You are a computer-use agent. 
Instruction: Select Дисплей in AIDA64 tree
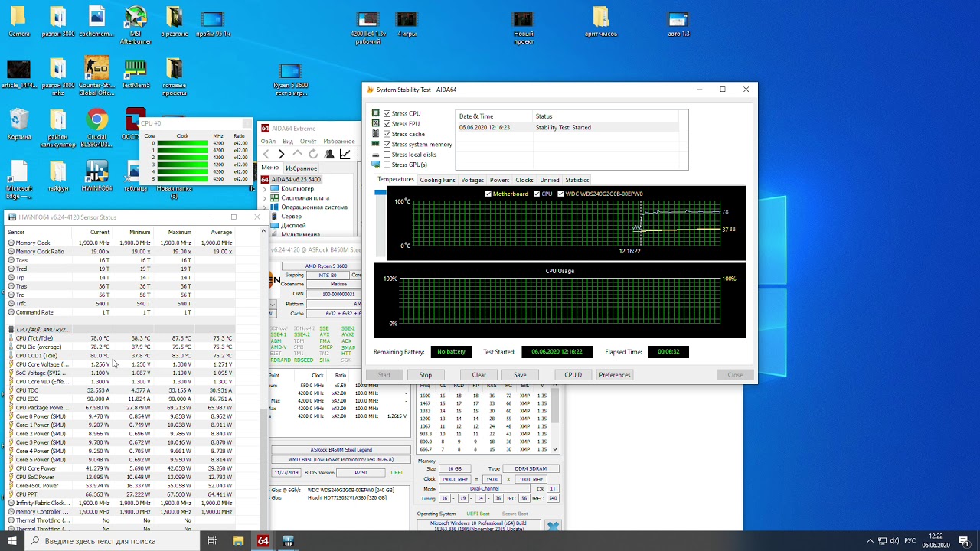(293, 225)
